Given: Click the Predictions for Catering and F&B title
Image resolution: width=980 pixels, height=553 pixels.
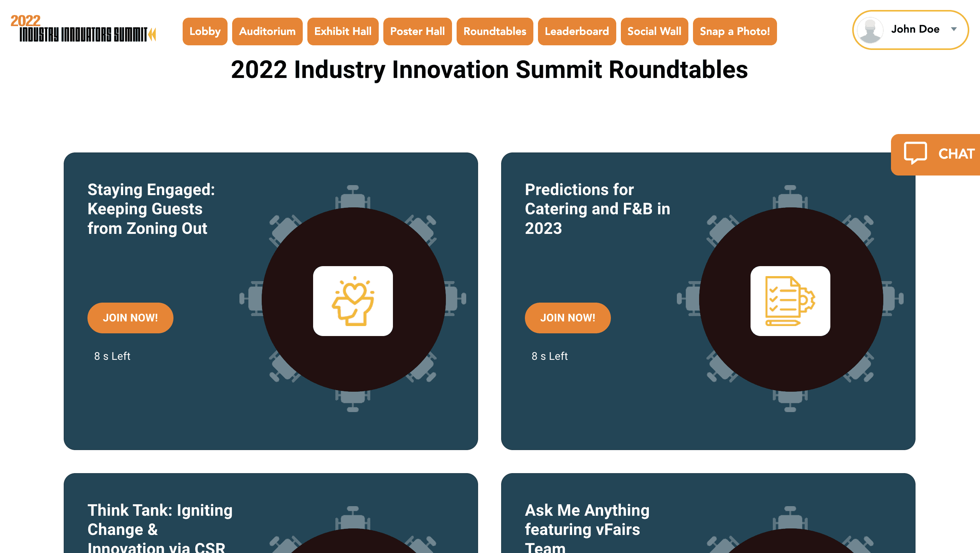Looking at the screenshot, I should pos(597,209).
